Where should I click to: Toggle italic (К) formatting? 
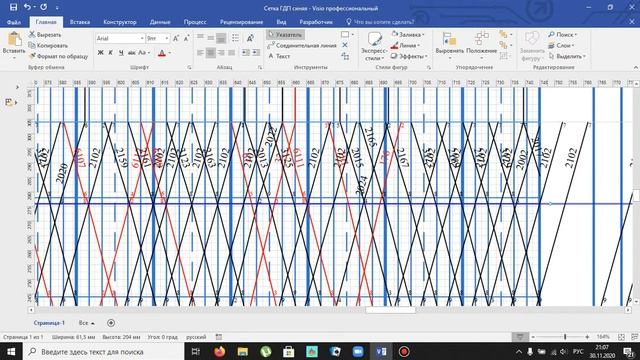tap(111, 53)
